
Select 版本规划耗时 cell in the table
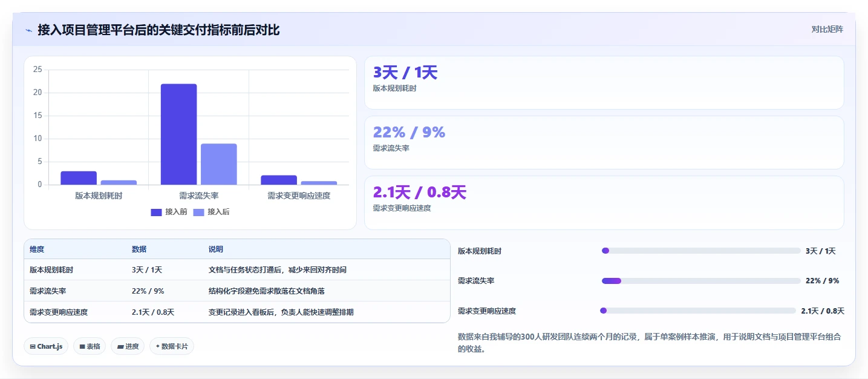51,270
